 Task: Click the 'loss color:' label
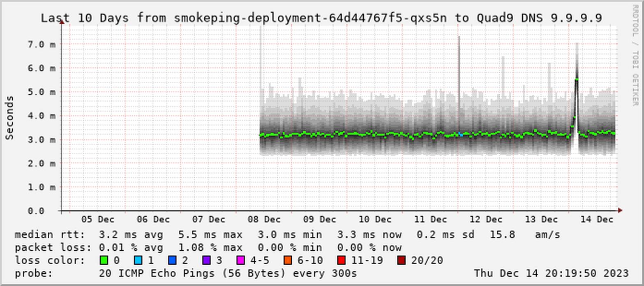pos(50,261)
